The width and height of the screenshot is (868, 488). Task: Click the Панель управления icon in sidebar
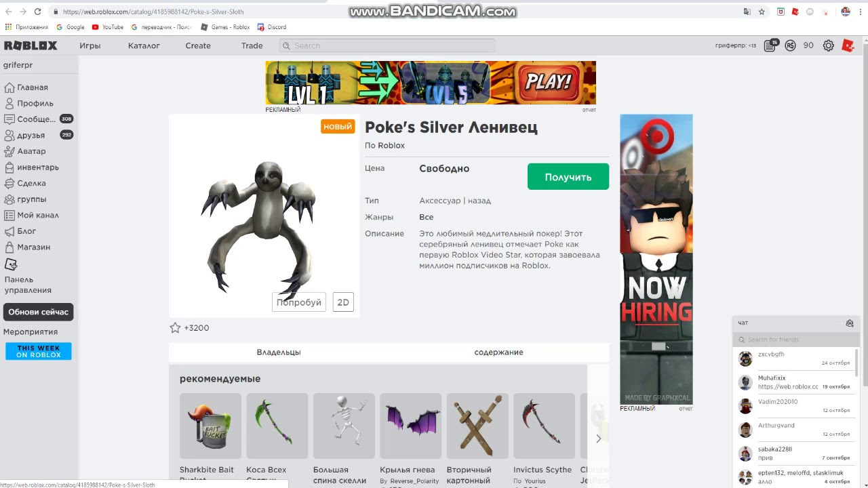[x=11, y=264]
